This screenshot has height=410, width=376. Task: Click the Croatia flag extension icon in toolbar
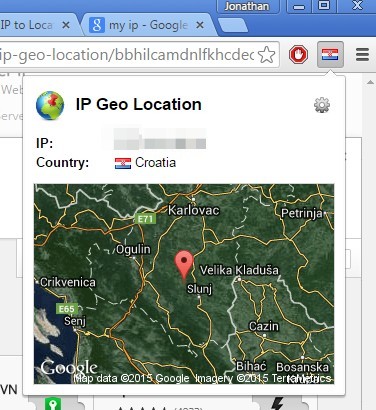point(330,54)
